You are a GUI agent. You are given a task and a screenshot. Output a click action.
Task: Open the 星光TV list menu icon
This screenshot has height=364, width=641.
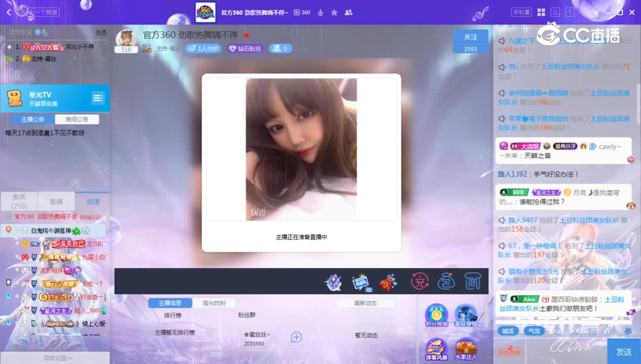[98, 98]
